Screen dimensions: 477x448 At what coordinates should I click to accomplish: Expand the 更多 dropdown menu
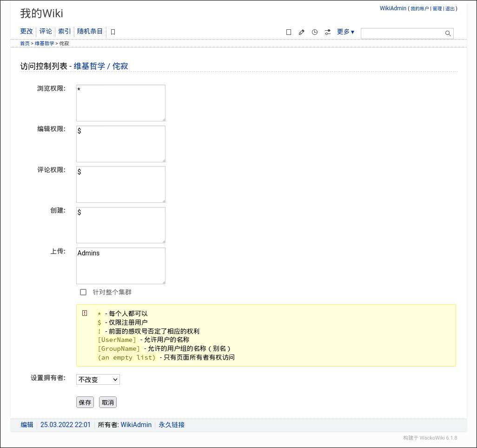pos(345,32)
